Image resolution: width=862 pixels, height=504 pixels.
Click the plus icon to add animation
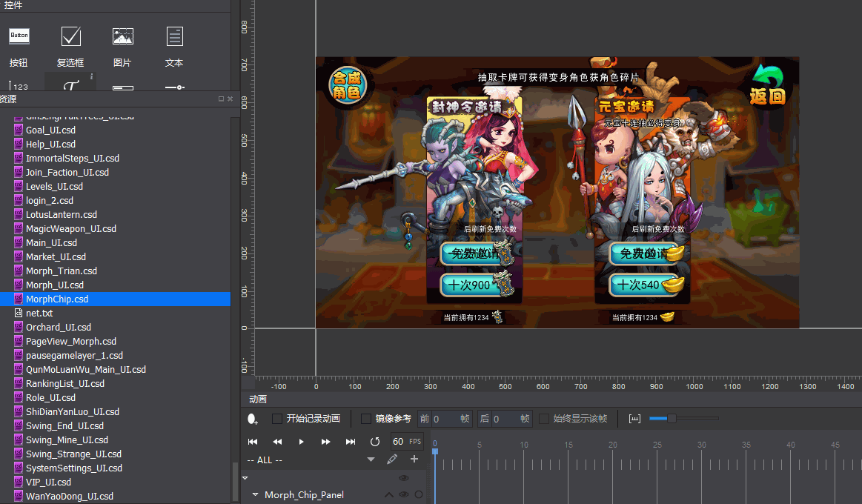[414, 460]
